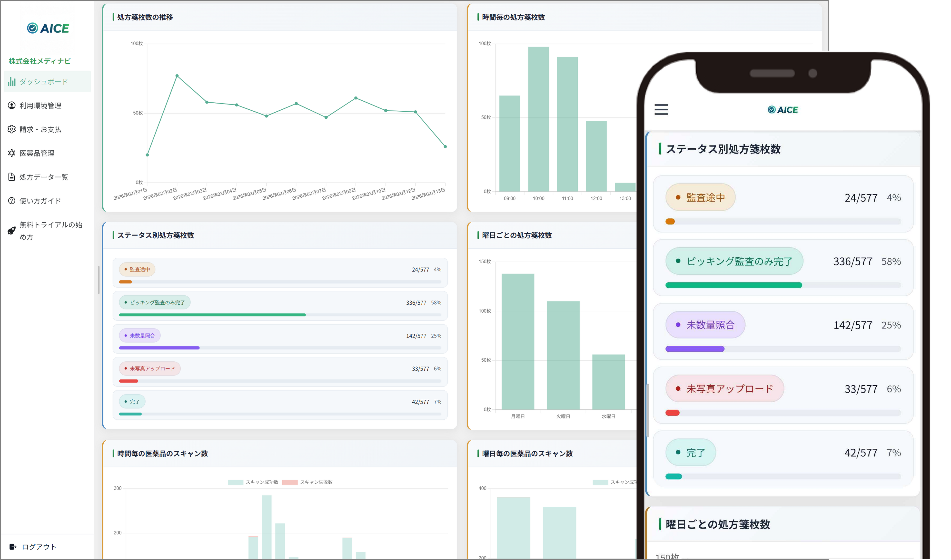Click the rocket icon for 無料トライアル
Screen dimensions: 951x560
[12, 231]
